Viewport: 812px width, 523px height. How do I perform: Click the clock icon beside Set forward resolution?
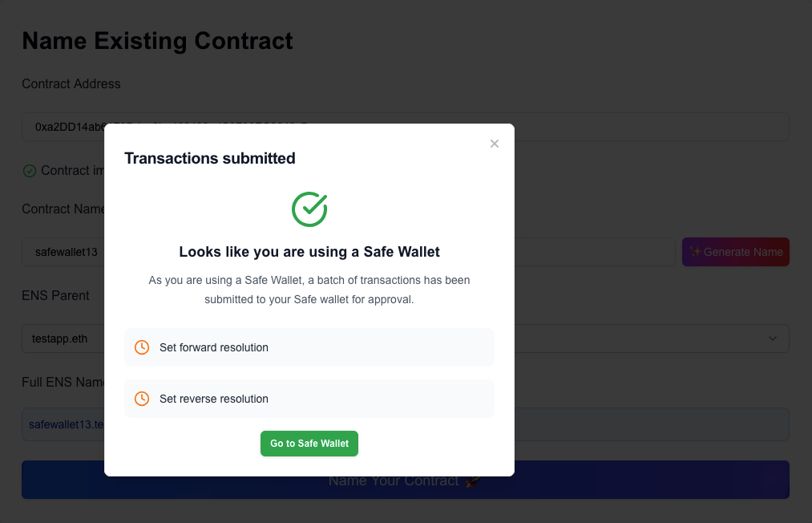click(x=142, y=347)
